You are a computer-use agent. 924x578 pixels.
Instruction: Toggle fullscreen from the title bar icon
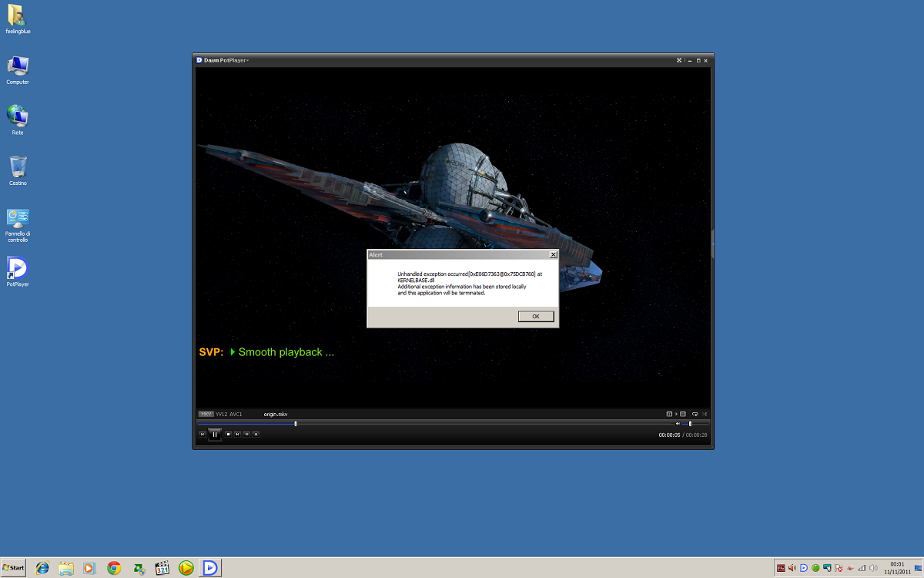(x=678, y=60)
